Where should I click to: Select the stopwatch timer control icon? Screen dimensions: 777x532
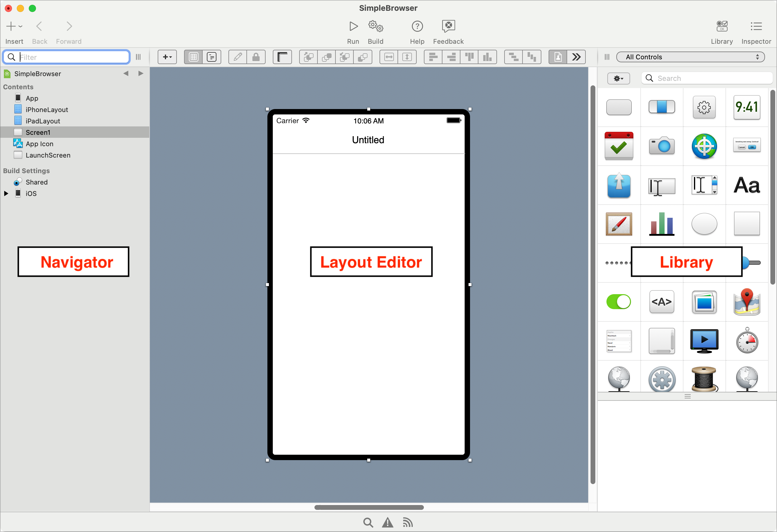coord(747,341)
